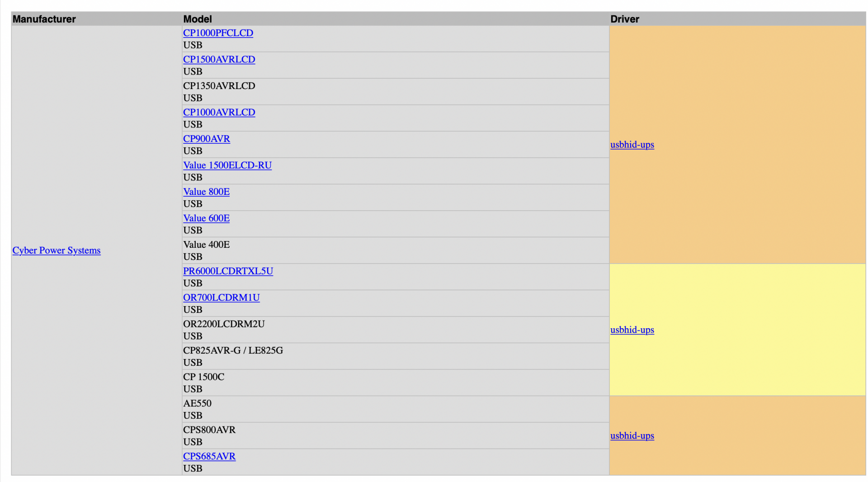This screenshot has width=868, height=482.
Task: Visit the CP900AVR link
Action: coord(207,139)
